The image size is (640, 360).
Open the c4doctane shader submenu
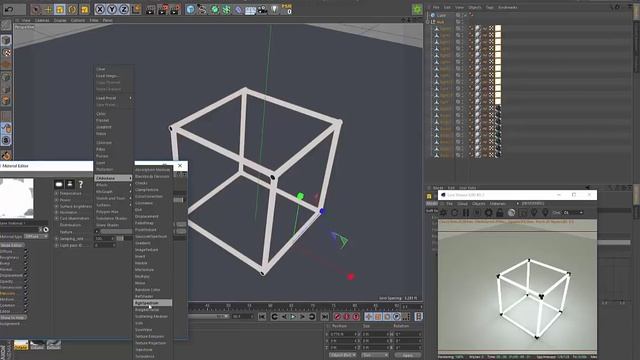[x=113, y=178]
